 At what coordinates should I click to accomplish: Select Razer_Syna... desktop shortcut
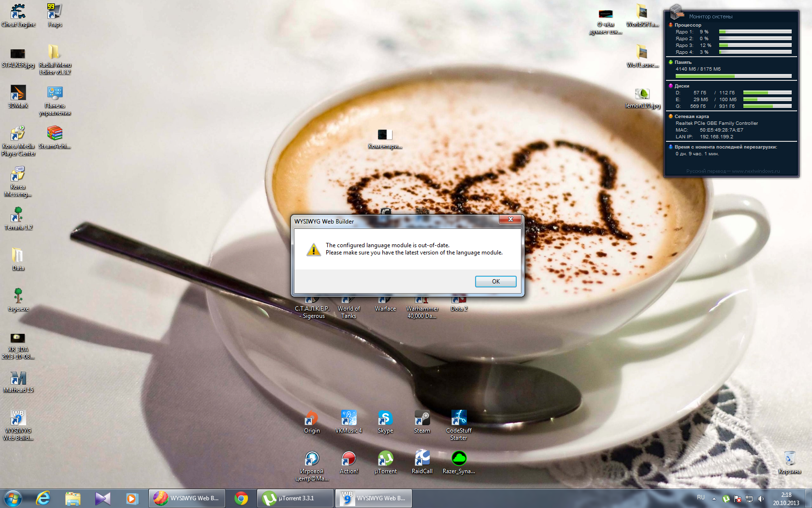tap(459, 463)
